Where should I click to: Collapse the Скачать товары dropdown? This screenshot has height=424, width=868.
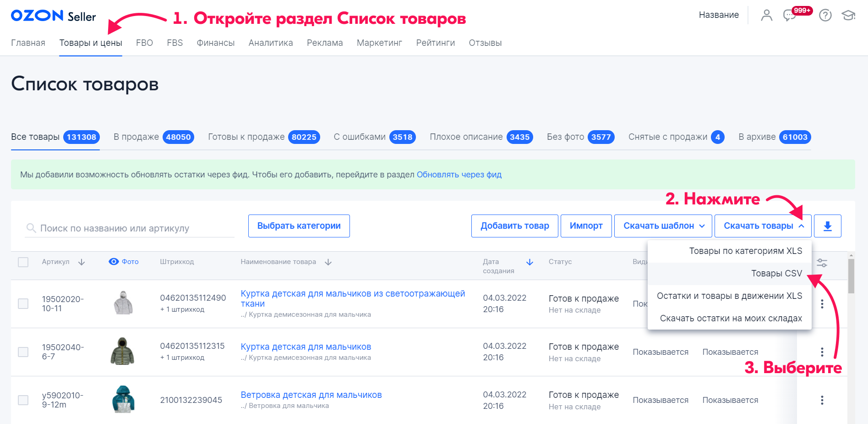click(x=763, y=226)
